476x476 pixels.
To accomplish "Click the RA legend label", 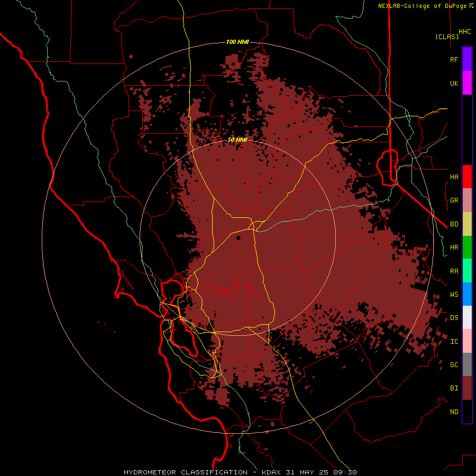I will tap(454, 271).
